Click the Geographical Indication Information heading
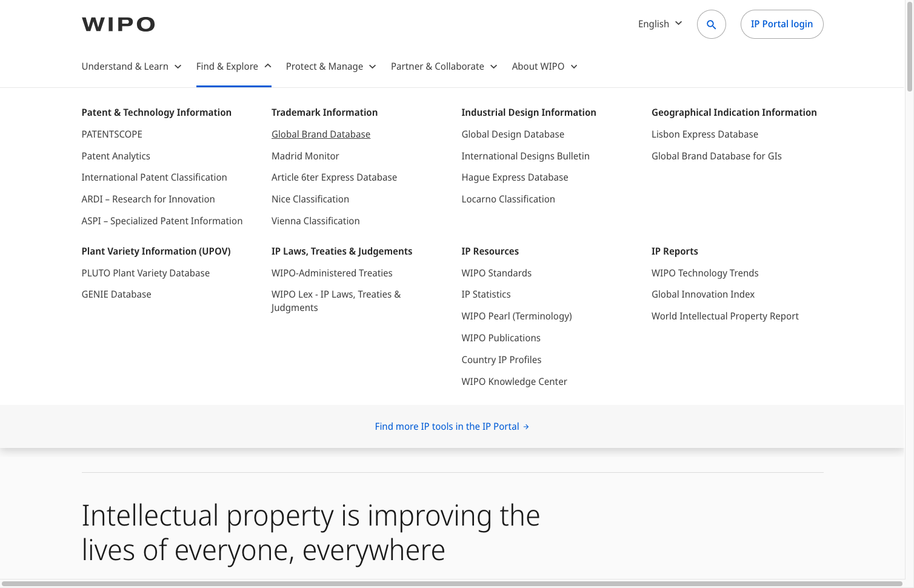The height and width of the screenshot is (588, 914). 734,112
